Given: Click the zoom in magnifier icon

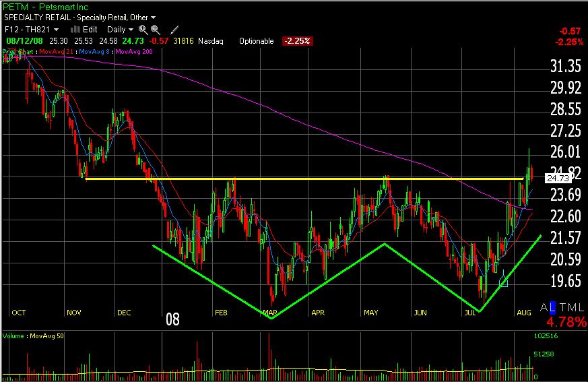Looking at the screenshot, I should (x=143, y=30).
